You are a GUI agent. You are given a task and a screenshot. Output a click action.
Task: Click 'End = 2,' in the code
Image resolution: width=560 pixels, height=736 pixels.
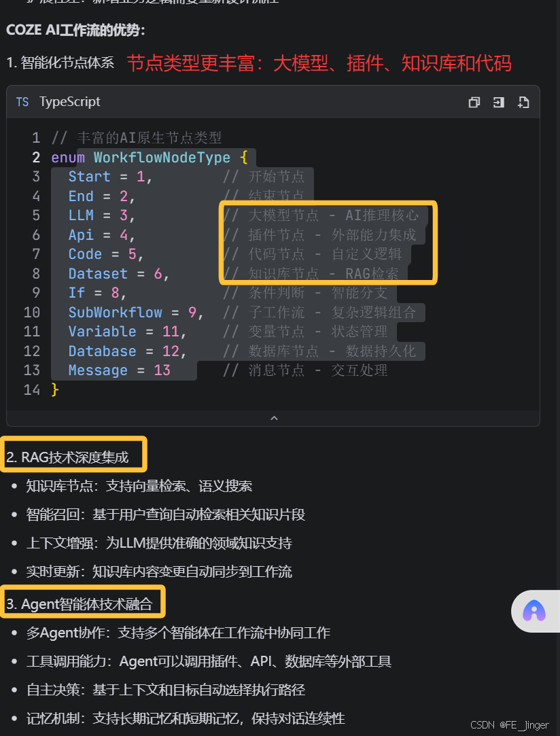point(103,196)
